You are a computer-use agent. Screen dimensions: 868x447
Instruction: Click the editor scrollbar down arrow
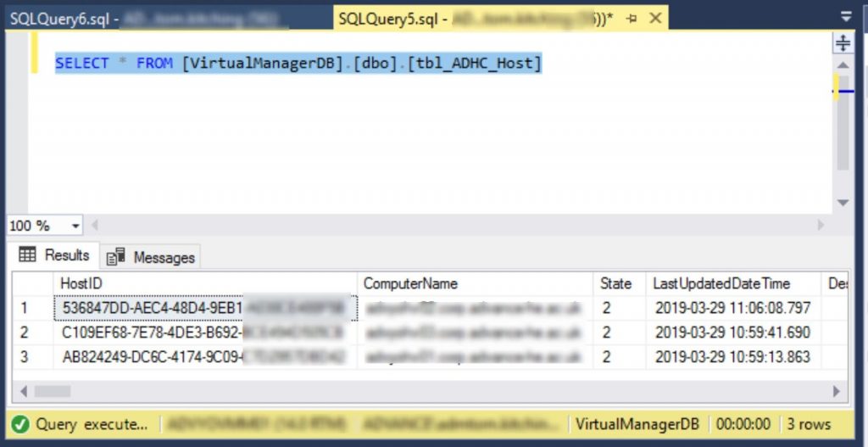pos(843,203)
